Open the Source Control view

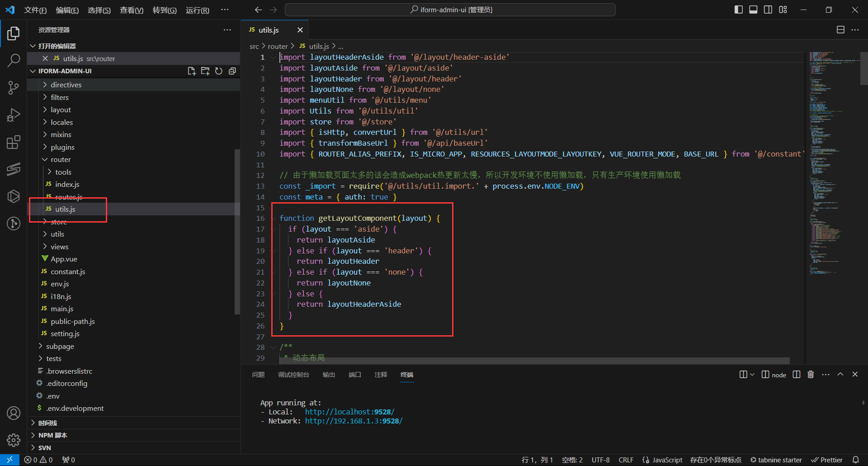[14, 88]
